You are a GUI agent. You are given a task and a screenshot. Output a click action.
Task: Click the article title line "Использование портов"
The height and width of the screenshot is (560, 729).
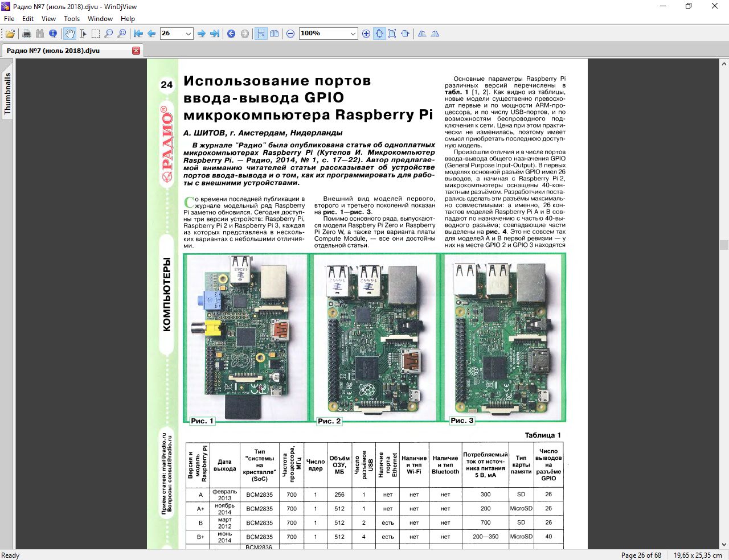277,81
